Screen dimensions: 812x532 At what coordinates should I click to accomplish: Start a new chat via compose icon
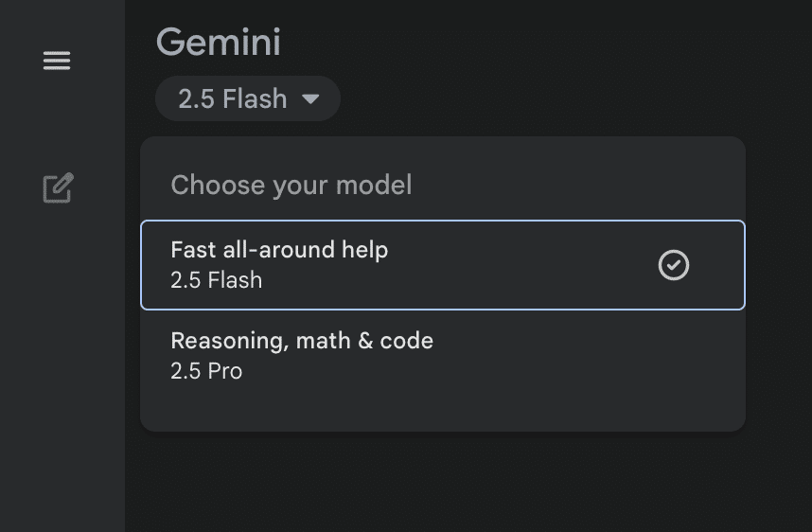58,187
